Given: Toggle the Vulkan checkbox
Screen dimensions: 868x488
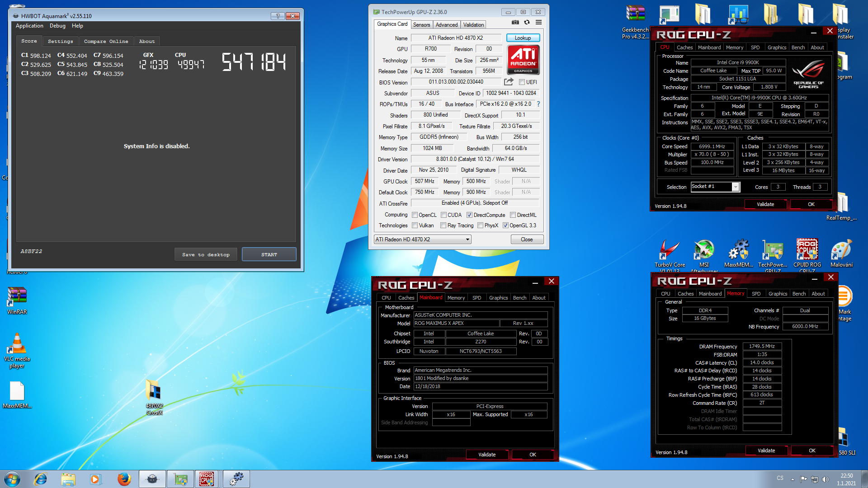Looking at the screenshot, I should pyautogui.click(x=415, y=225).
